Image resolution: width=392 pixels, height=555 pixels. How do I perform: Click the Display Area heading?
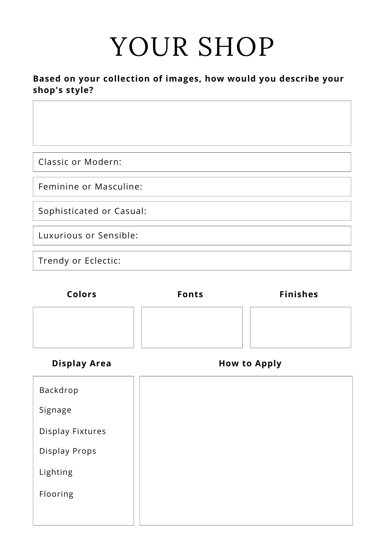pos(82,364)
